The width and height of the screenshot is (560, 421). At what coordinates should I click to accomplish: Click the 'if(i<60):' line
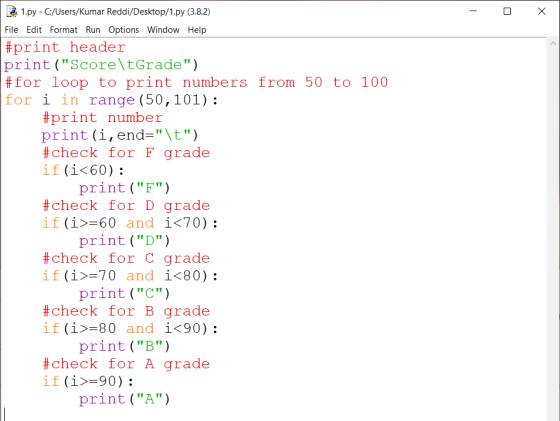83,170
